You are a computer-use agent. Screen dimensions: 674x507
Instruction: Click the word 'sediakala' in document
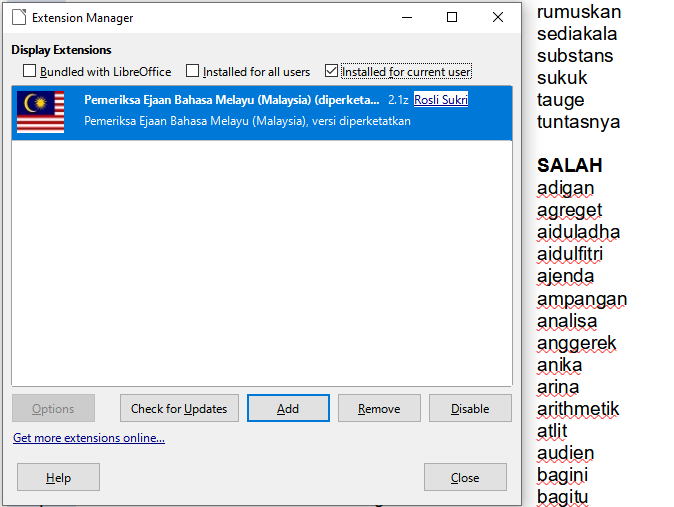[x=577, y=34]
